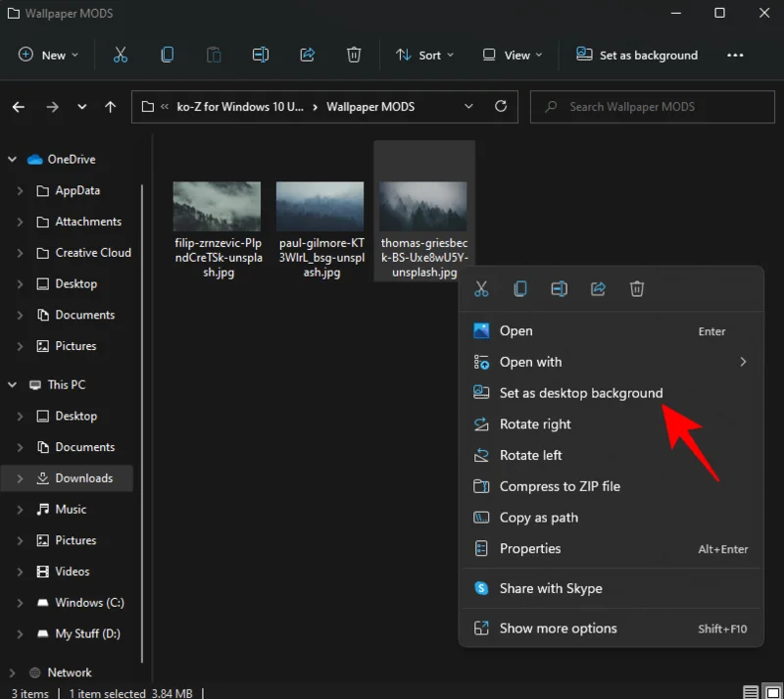This screenshot has width=784, height=699.
Task: Click the Rename icon in the context menu row
Action: pos(559,288)
